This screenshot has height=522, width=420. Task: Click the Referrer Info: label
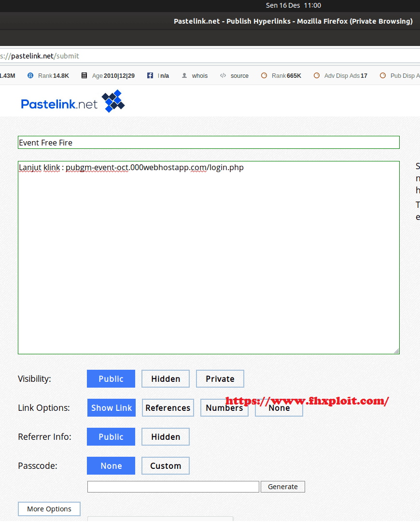pos(44,437)
